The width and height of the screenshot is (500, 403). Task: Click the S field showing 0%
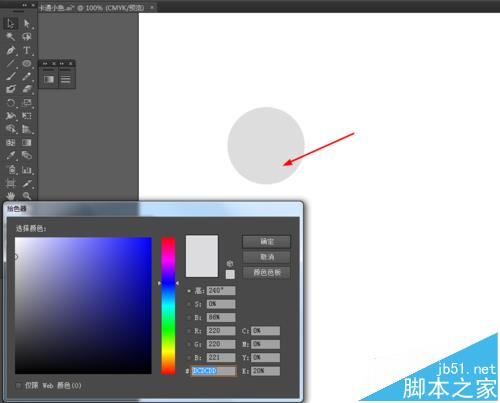[x=221, y=304]
